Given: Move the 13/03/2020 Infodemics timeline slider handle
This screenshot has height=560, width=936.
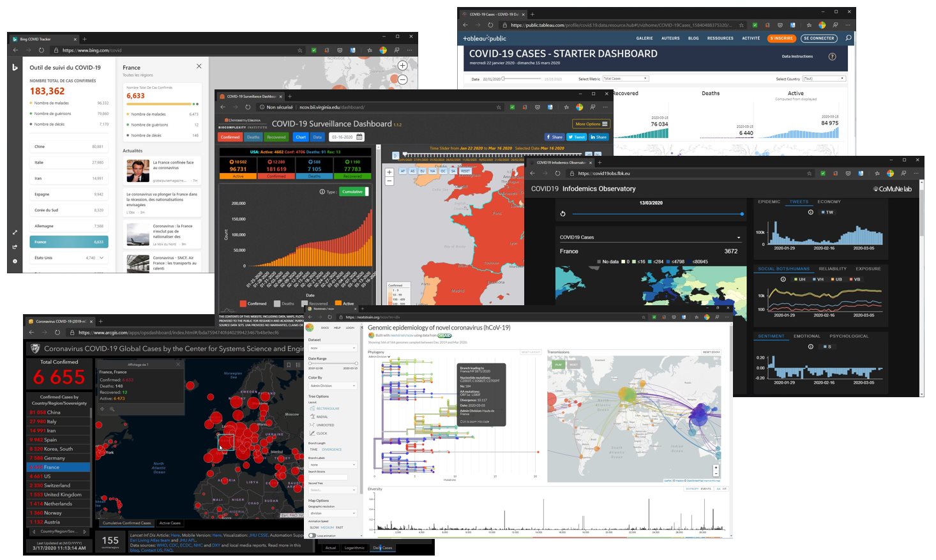Looking at the screenshot, I should pyautogui.click(x=742, y=214).
